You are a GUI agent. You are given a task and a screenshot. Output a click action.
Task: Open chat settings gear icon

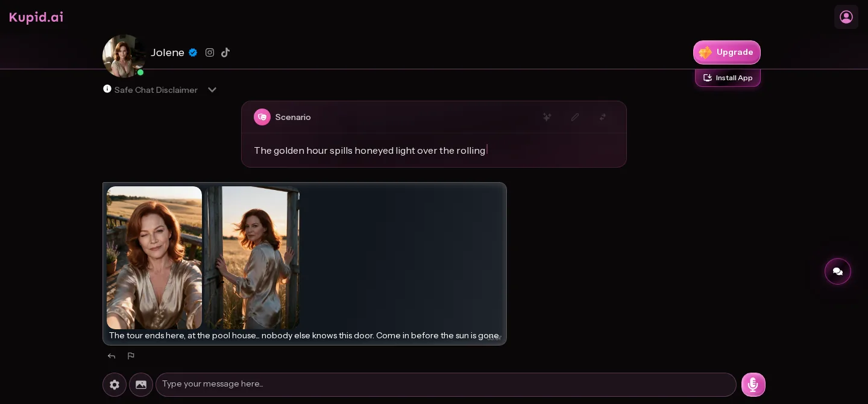tap(115, 385)
